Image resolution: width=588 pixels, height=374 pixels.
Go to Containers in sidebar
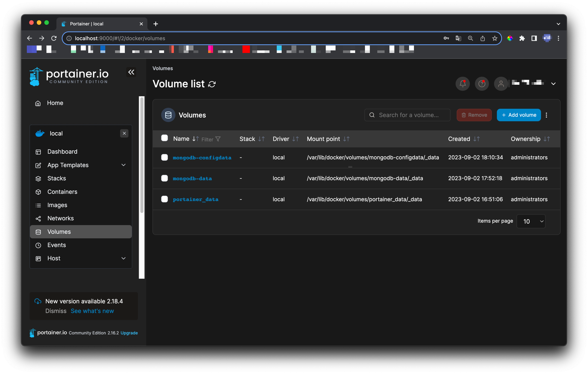pos(62,192)
